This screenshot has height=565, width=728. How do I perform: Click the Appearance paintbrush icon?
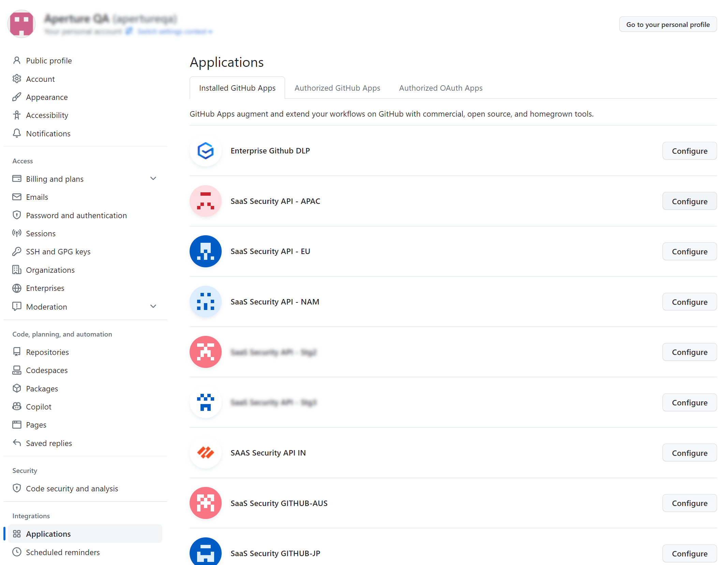pos(17,97)
